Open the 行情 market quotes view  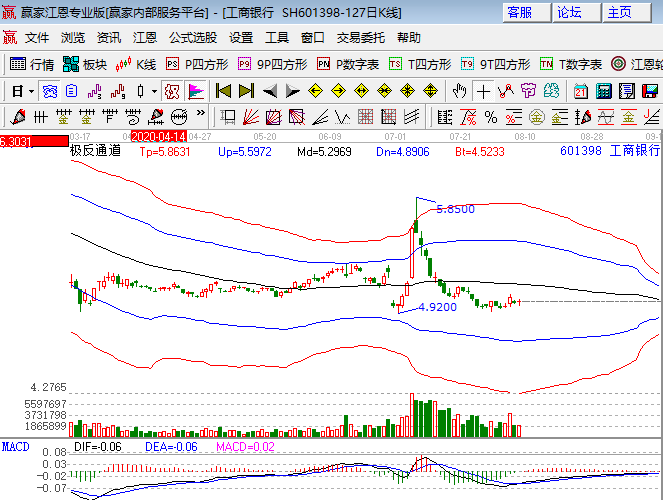point(32,64)
